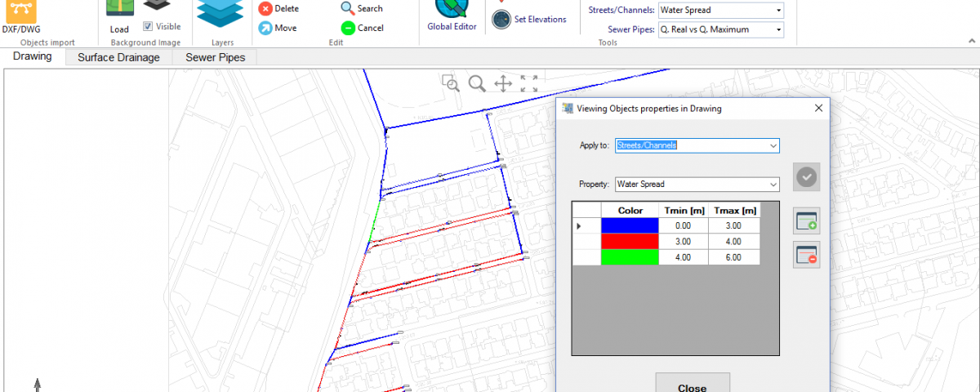The image size is (980, 392).
Task: Open the Global Editor
Action: pyautogui.click(x=451, y=11)
